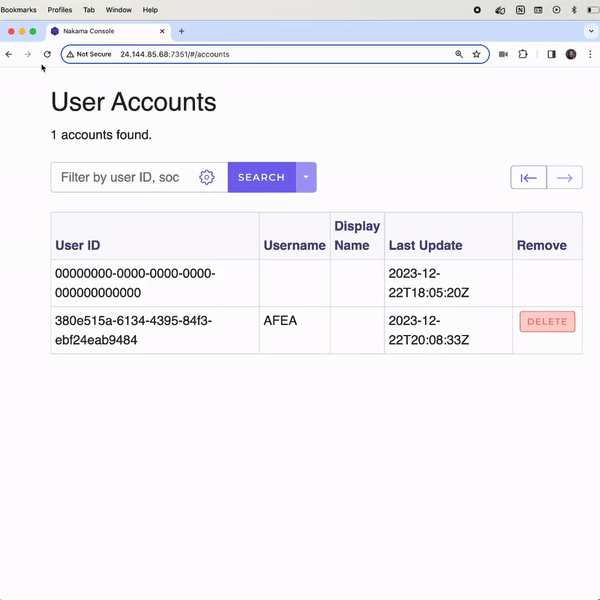This screenshot has width=600, height=600.
Task: Open the browser side panel
Action: point(551,54)
